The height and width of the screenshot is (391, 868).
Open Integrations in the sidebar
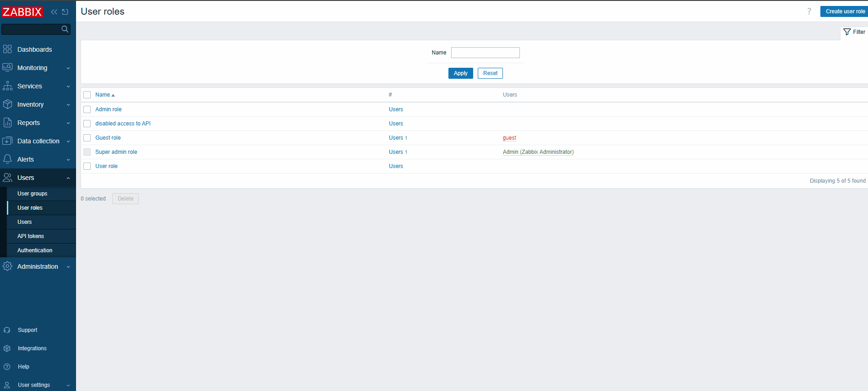[32, 348]
